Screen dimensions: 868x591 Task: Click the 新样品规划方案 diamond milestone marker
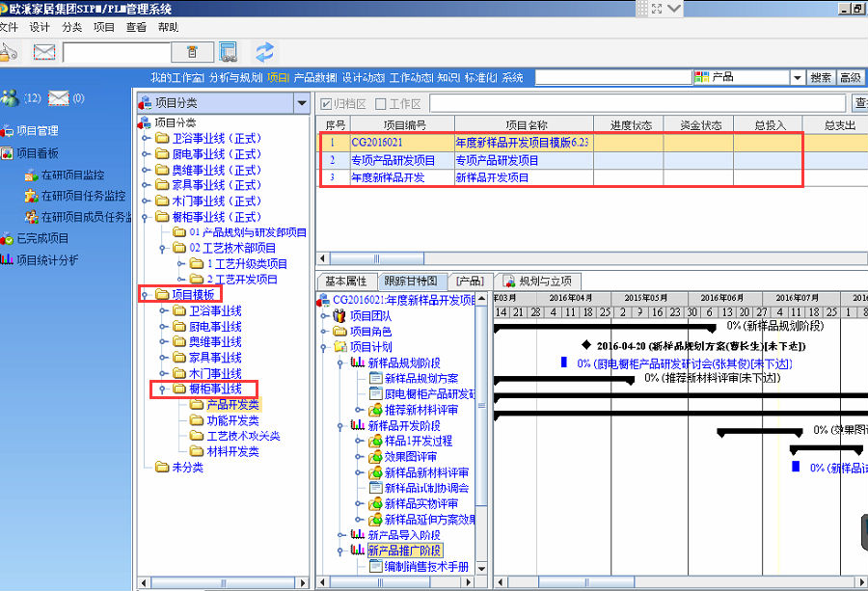pyautogui.click(x=586, y=345)
